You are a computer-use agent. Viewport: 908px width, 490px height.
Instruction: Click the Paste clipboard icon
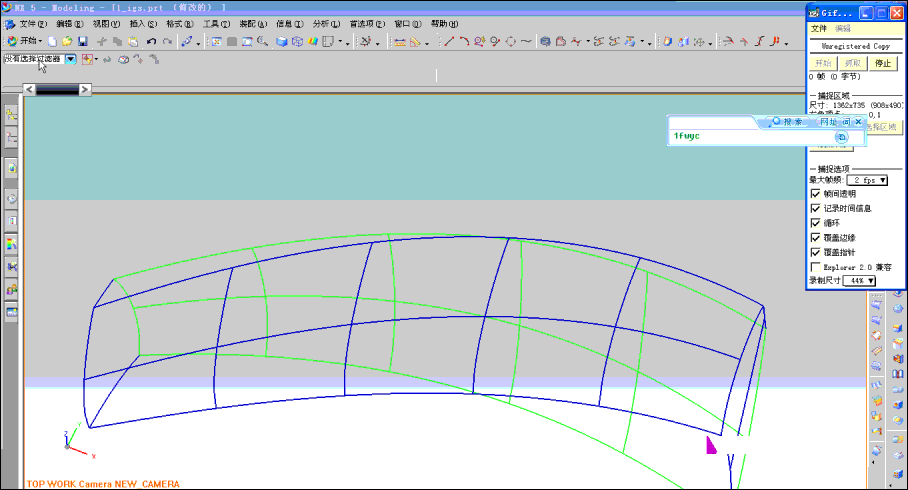tap(133, 41)
